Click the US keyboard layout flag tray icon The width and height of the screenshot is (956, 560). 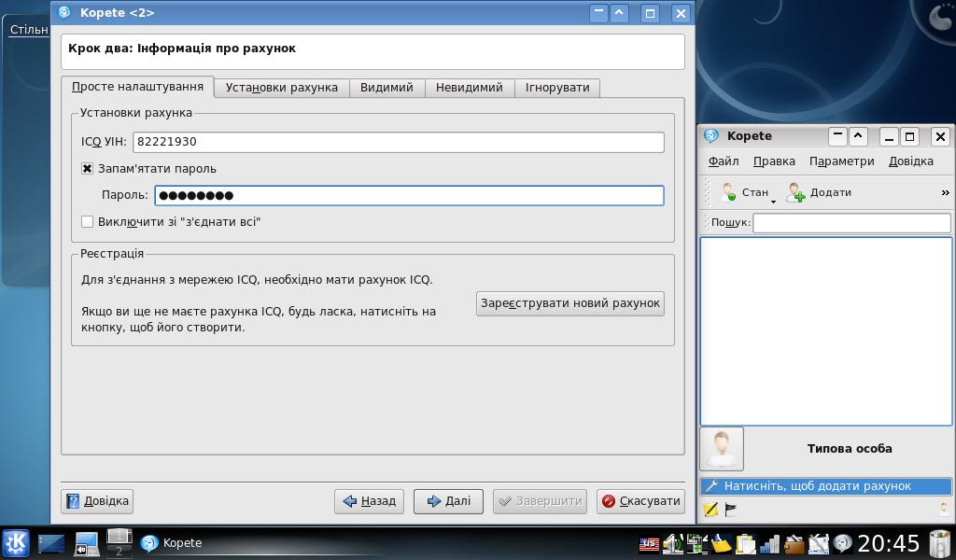tap(649, 543)
